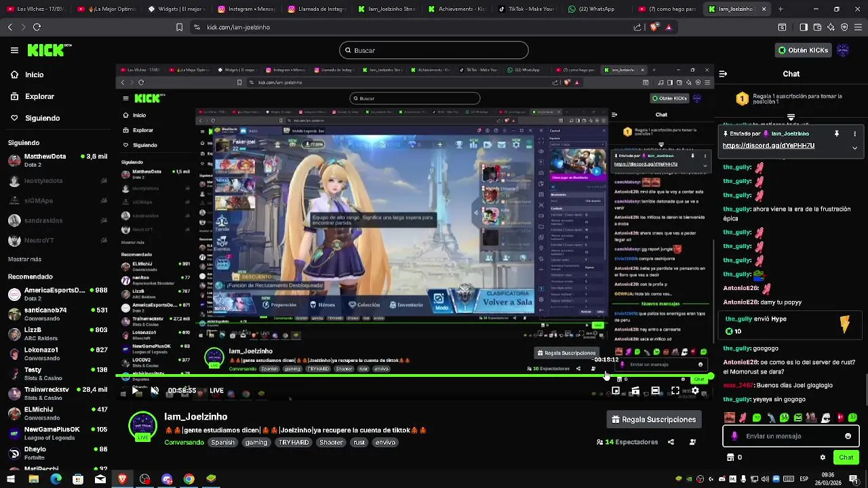
Task: Open the Brave Wallet icon
Action: click(x=817, y=27)
